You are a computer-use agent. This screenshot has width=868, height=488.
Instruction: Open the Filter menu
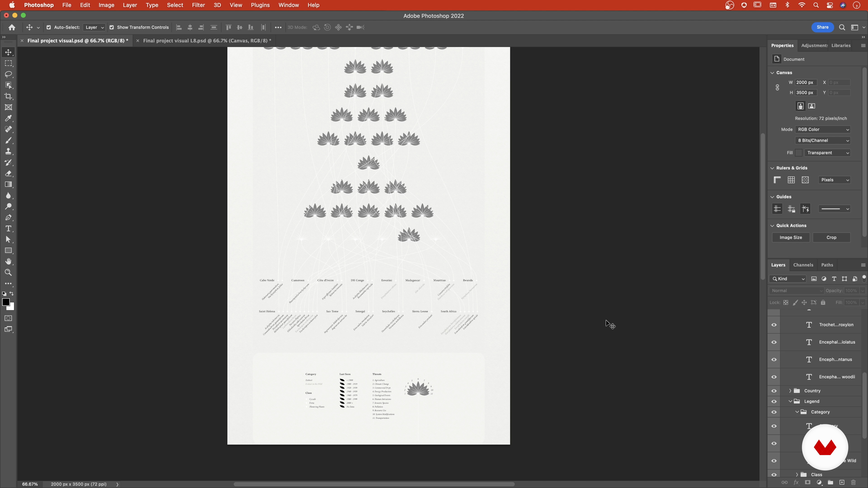tap(198, 5)
